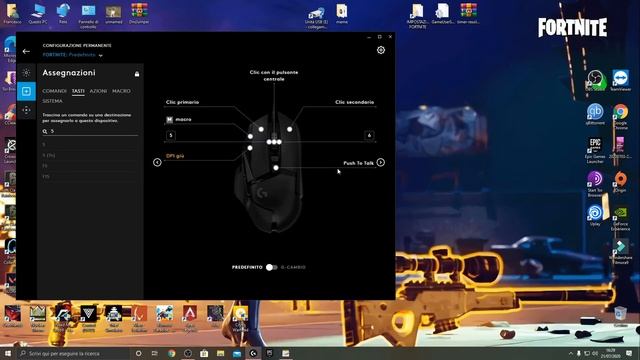
Task: Switch to the SISTEMA tab
Action: pos(52,101)
